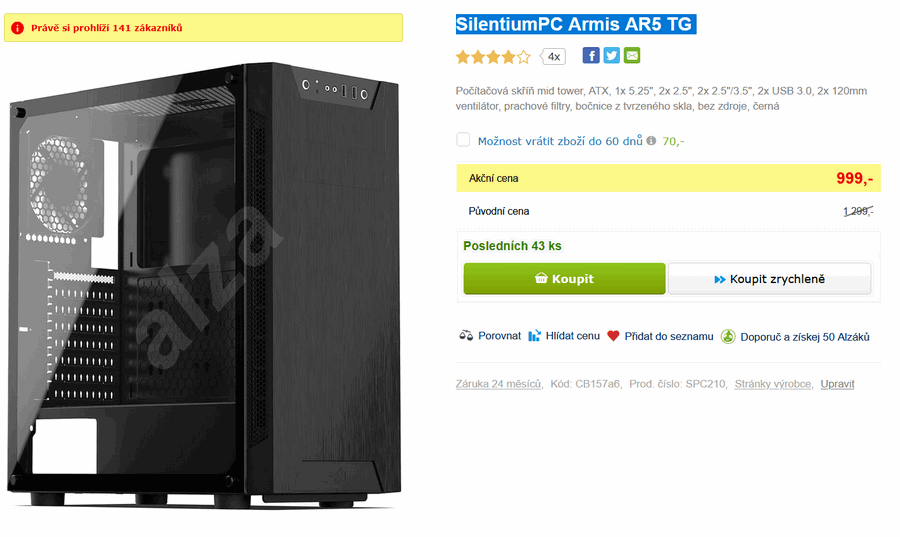Send product by email icon
900x537 pixels.
(632, 55)
